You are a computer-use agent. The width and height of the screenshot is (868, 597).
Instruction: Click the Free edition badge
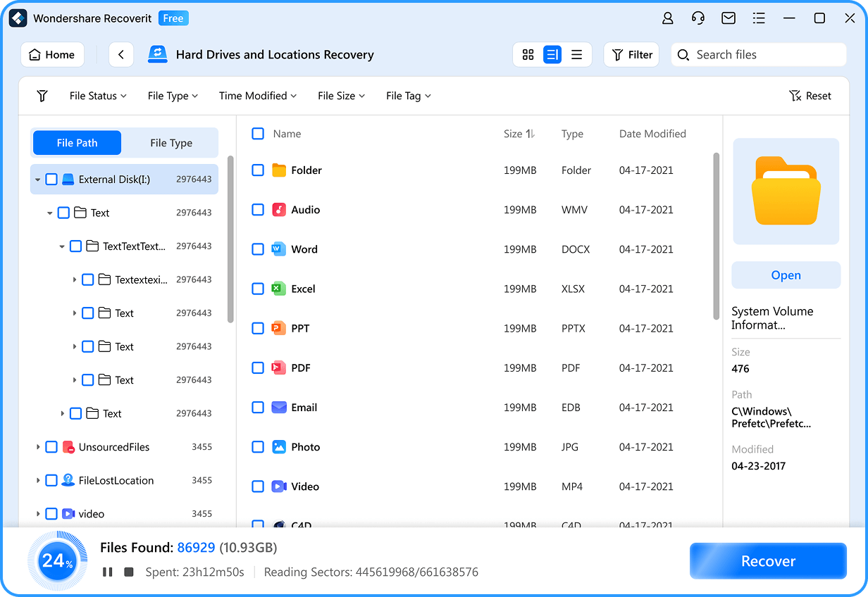173,18
